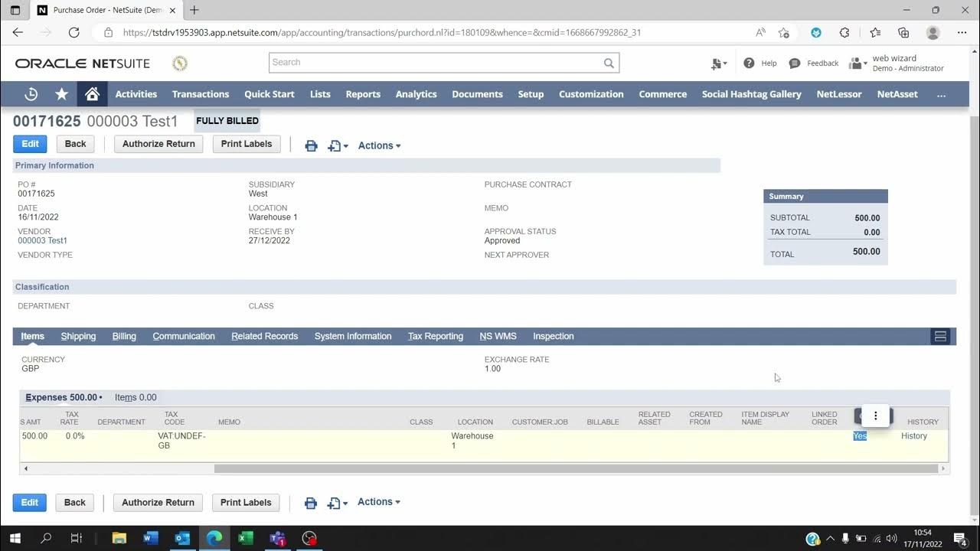Open the NetLessor menu

(x=839, y=94)
